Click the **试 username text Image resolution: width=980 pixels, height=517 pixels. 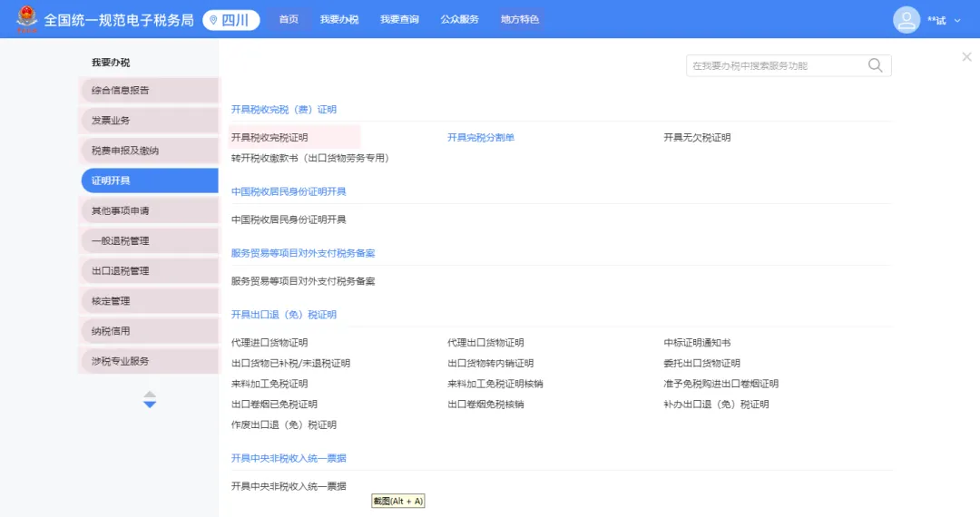[x=936, y=21]
